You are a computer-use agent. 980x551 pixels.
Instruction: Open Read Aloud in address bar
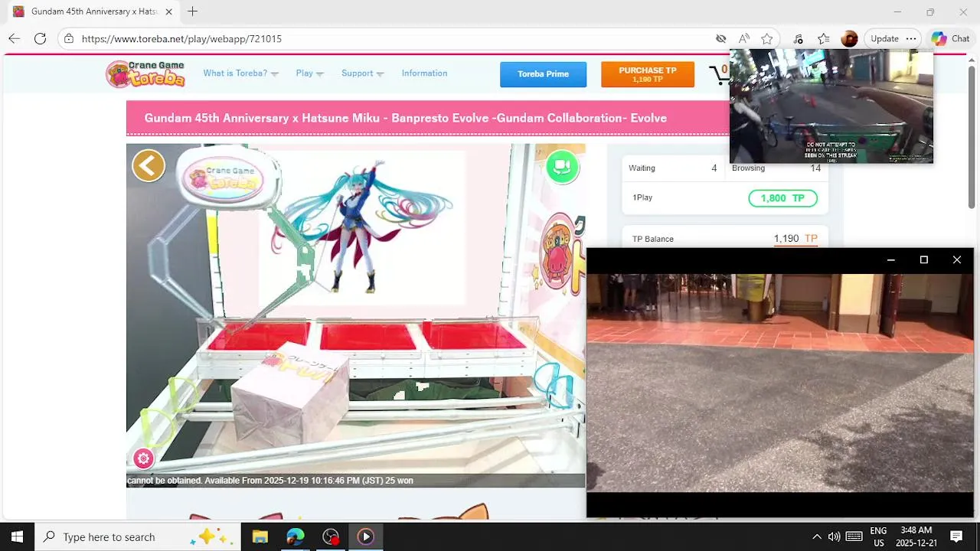tap(743, 38)
